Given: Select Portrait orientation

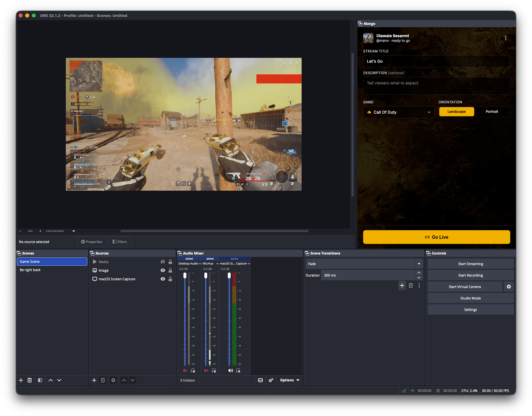Looking at the screenshot, I should tap(492, 112).
